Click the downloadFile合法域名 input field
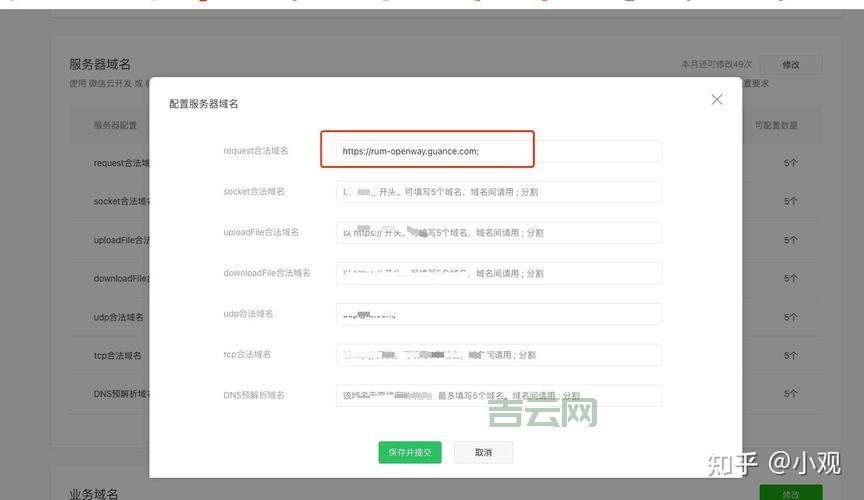This screenshot has width=864, height=500. [x=499, y=273]
